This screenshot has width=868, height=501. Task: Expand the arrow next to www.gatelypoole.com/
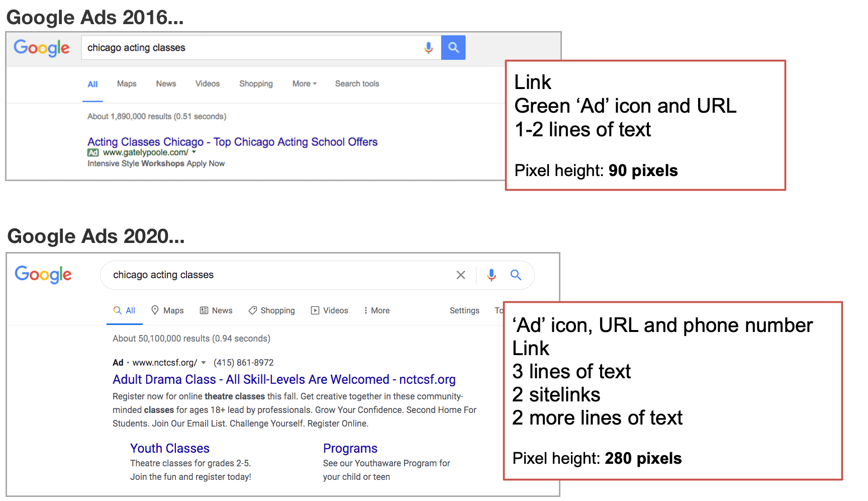[x=194, y=152]
